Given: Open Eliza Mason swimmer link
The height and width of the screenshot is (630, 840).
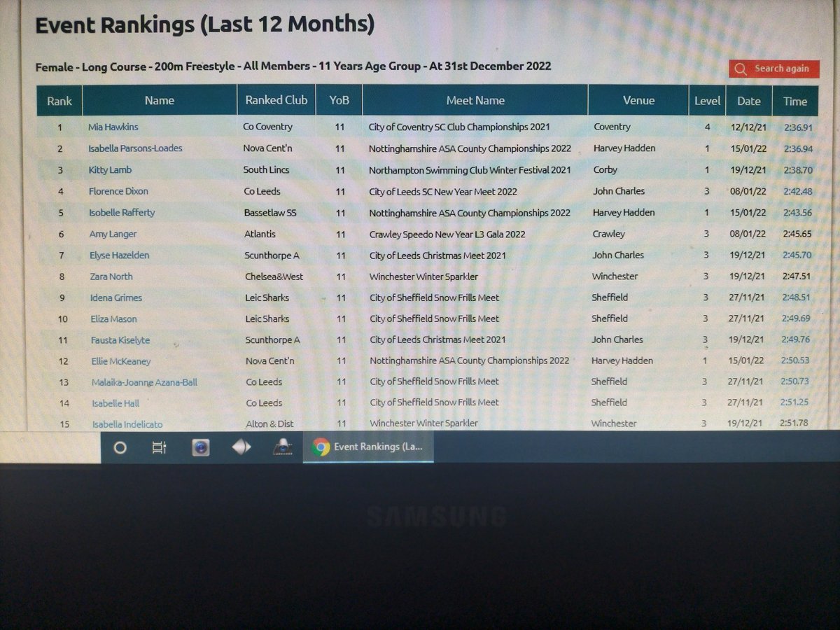Looking at the screenshot, I should 113,318.
